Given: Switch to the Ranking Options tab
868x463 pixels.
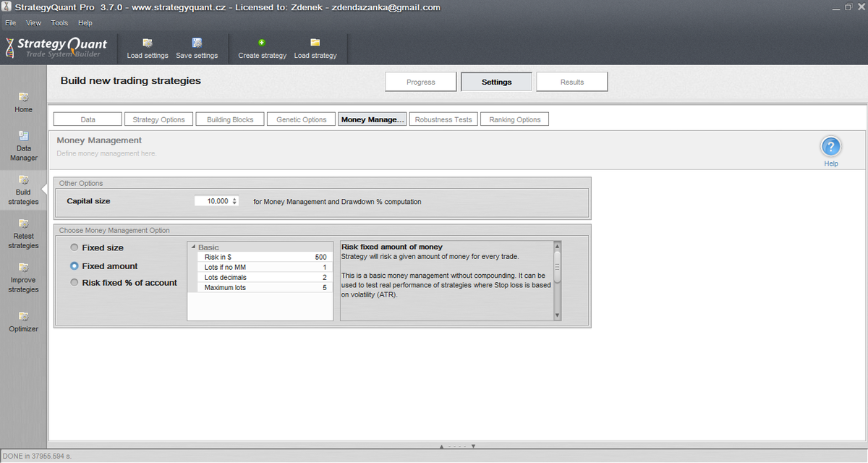Looking at the screenshot, I should point(515,119).
